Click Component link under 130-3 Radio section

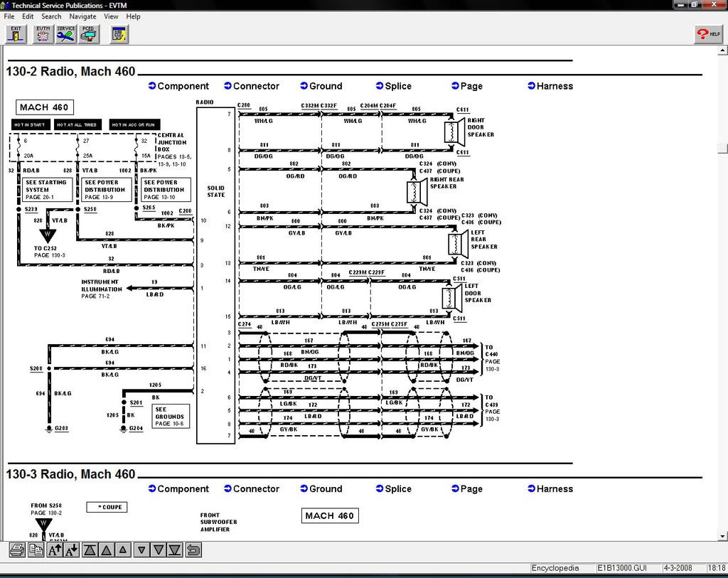coord(178,489)
